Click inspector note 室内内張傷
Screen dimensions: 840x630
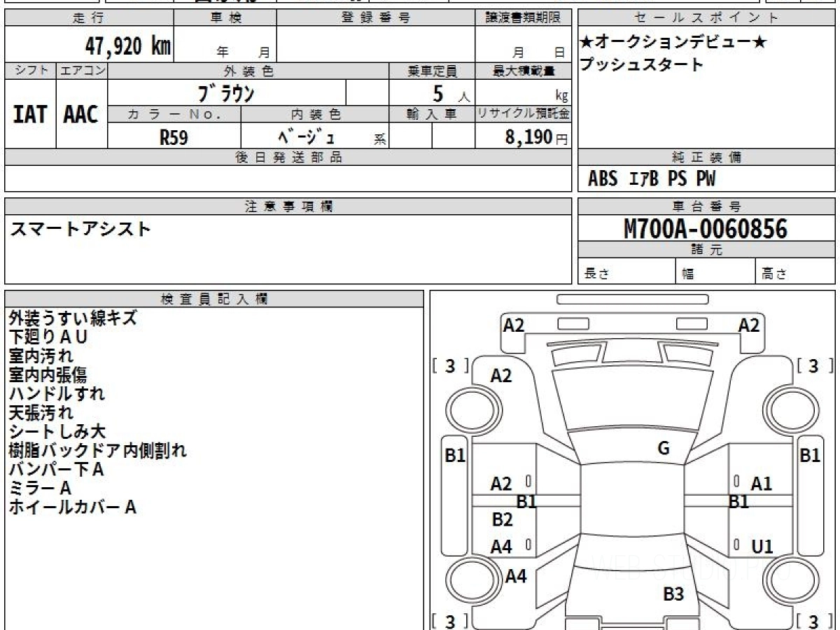point(48,375)
